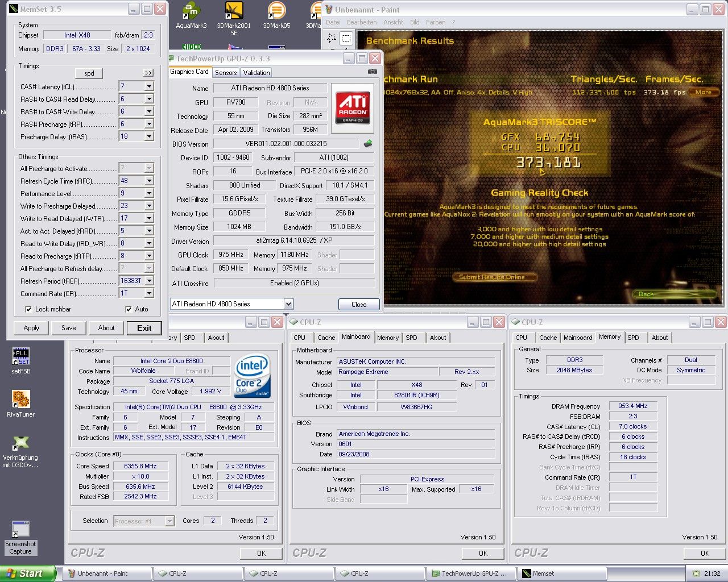The height and width of the screenshot is (582, 728).
Task: Switch to Memset in the taskbar
Action: [562, 573]
